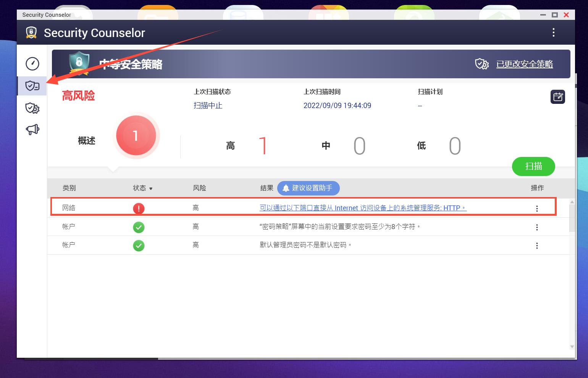588x378 pixels.
Task: Click the scrollbar arrow on the right edge
Action: (572, 202)
